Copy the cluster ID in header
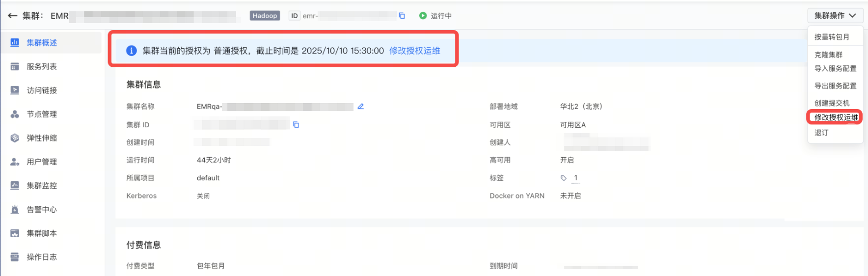868x276 pixels. click(x=402, y=16)
